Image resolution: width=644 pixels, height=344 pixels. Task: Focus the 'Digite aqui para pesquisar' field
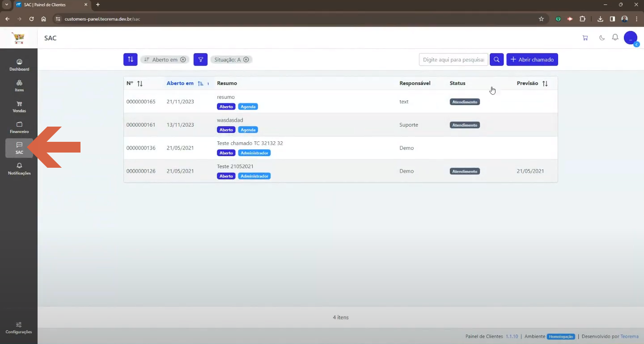click(453, 59)
